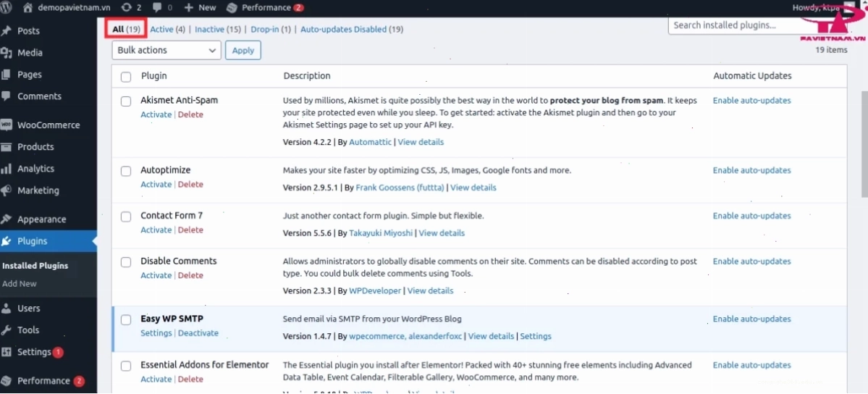Filter by Active (4) plugins

[168, 30]
